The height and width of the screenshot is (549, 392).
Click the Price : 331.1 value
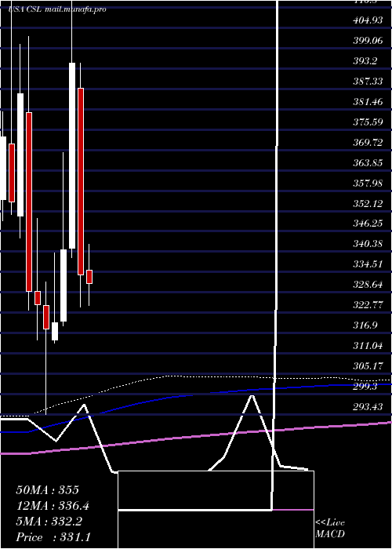coord(53,537)
